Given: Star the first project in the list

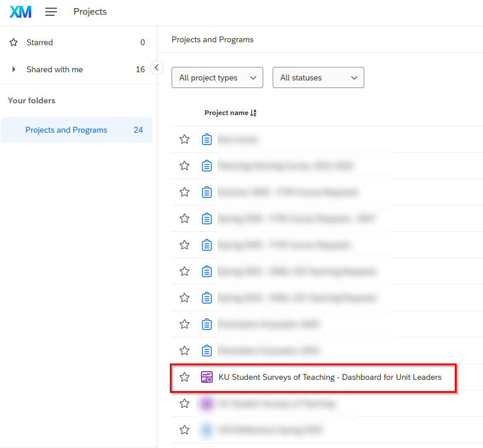Looking at the screenshot, I should click(x=185, y=139).
